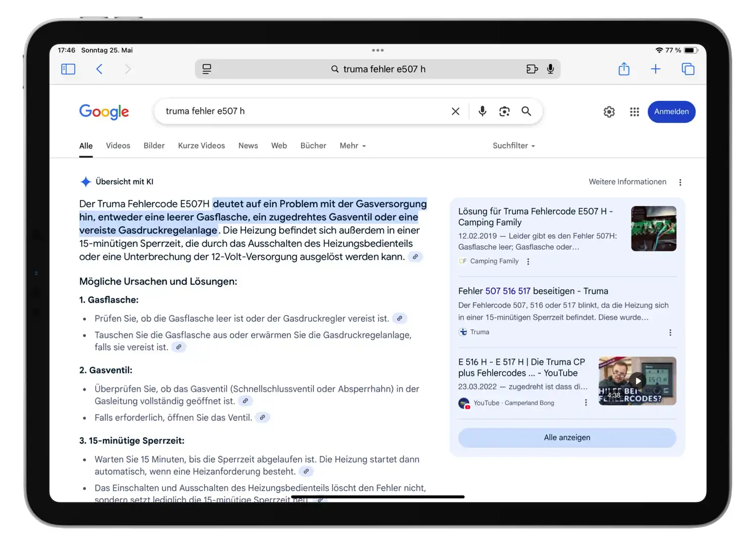Click the Anmelden sign-in button
Viewport: 756px width, 547px height.
671,112
